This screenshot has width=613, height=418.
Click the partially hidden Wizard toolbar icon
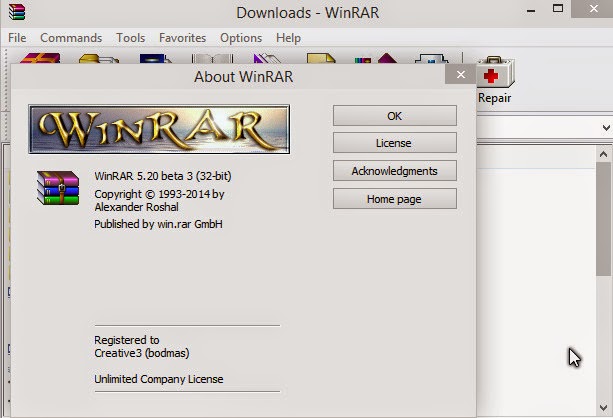pos(376,59)
